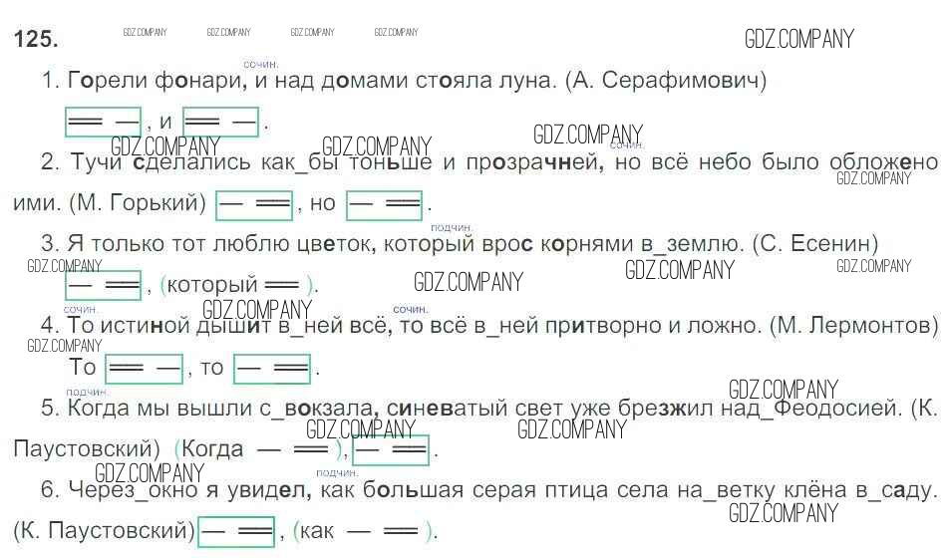The width and height of the screenshot is (947, 560).
Task: Click the 'подчин.' label above 'Когда мы вышли'
Action: pos(87,392)
